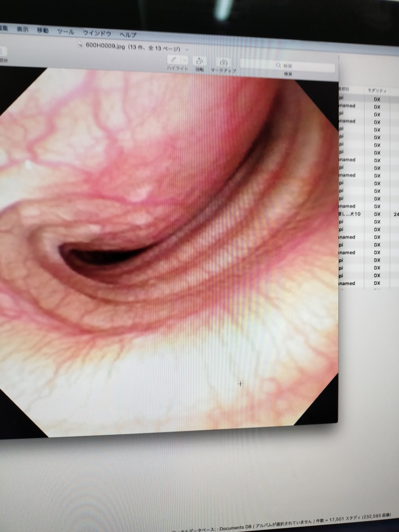The width and height of the screenshot is (399, 532).
Task: Open the 移動 menu
Action: (x=42, y=30)
